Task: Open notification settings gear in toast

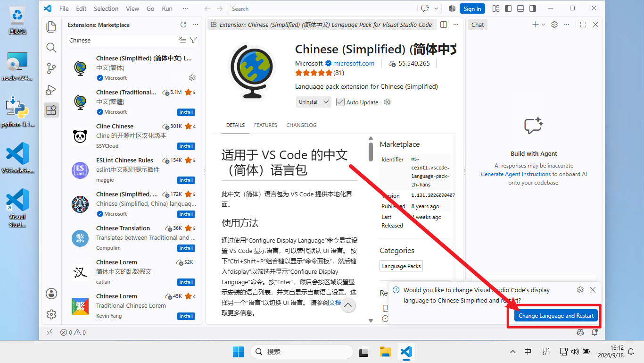Action: click(x=580, y=290)
